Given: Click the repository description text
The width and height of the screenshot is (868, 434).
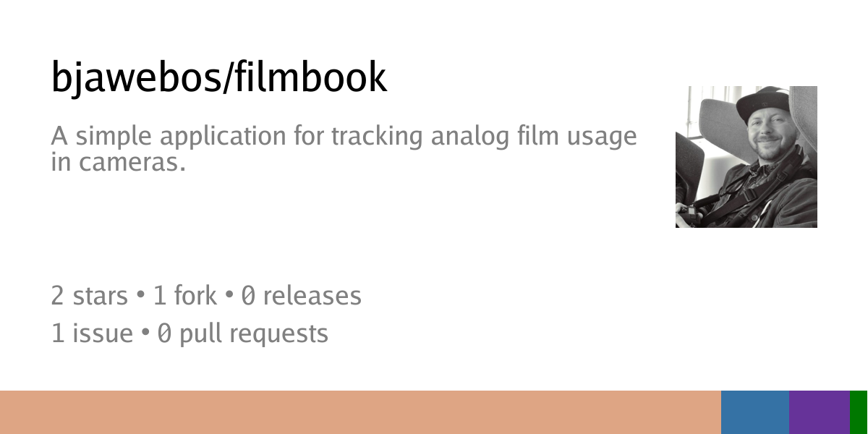Looking at the screenshot, I should 344,149.
